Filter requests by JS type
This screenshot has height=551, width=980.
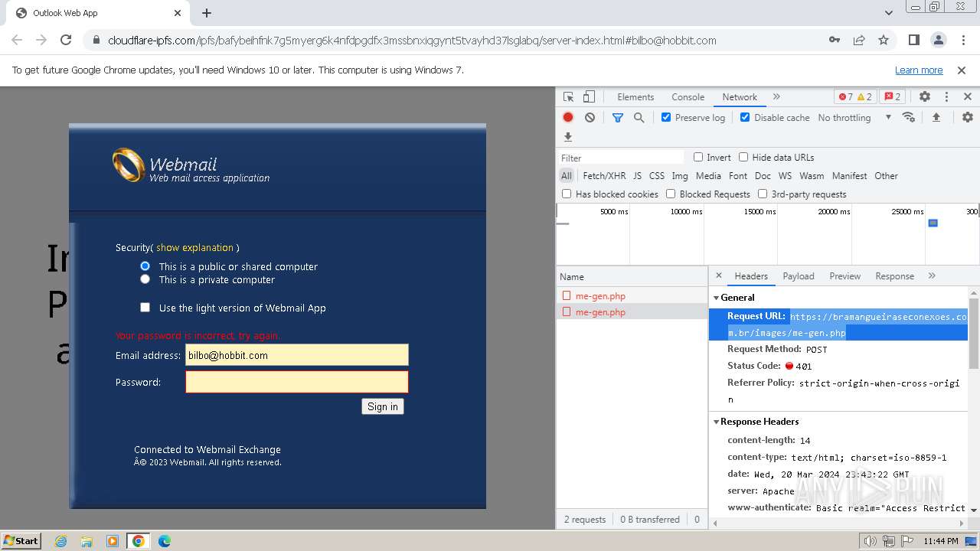pos(637,175)
